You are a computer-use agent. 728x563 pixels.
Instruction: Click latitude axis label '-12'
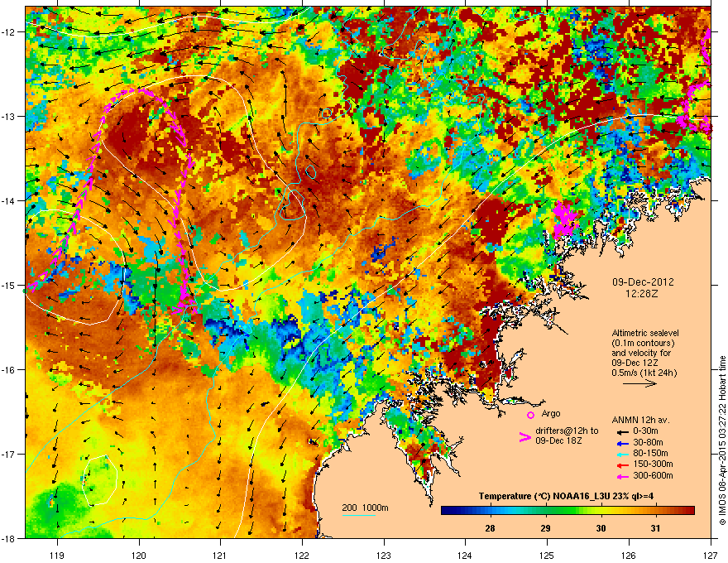coord(9,32)
